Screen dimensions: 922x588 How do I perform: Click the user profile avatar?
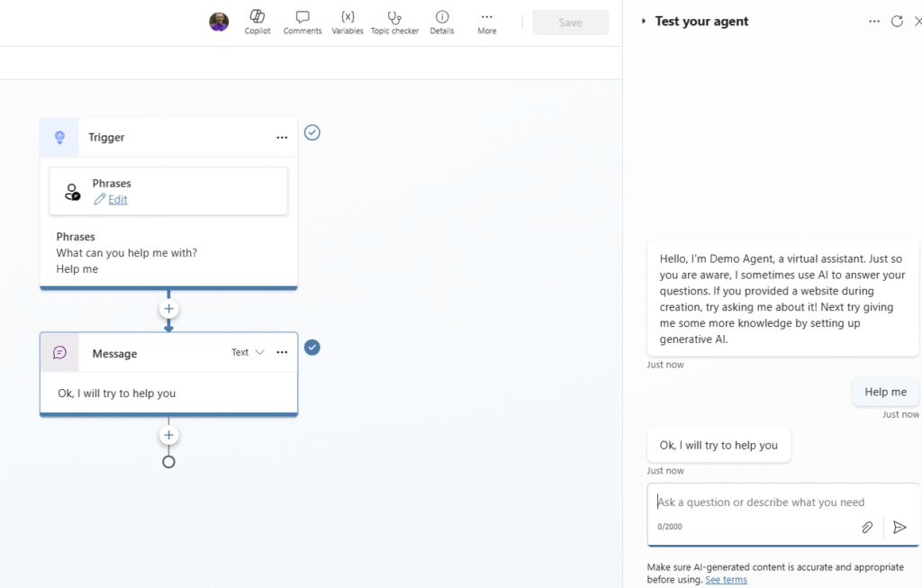[x=219, y=22]
